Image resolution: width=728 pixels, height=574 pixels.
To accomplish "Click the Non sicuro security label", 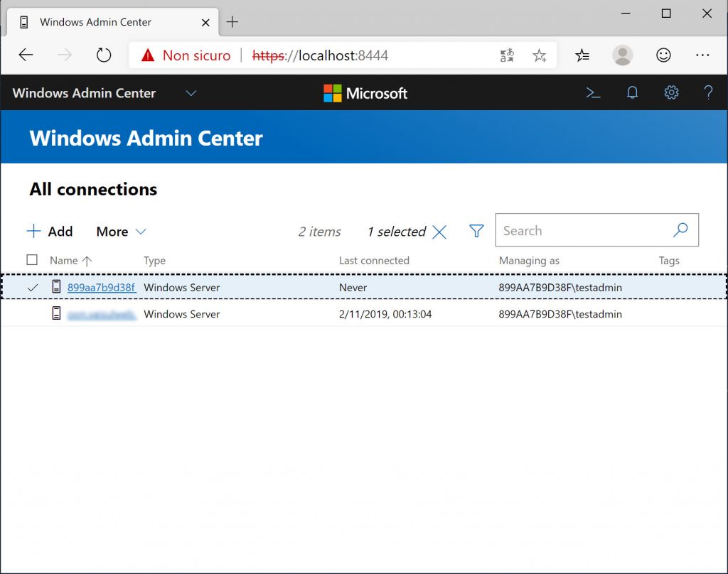I will (x=196, y=55).
